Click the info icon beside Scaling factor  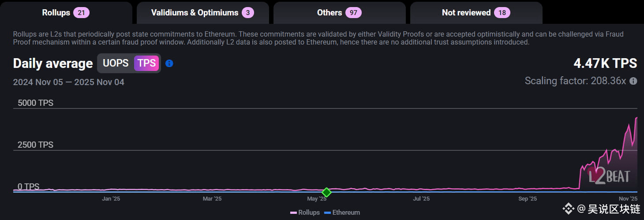point(633,81)
